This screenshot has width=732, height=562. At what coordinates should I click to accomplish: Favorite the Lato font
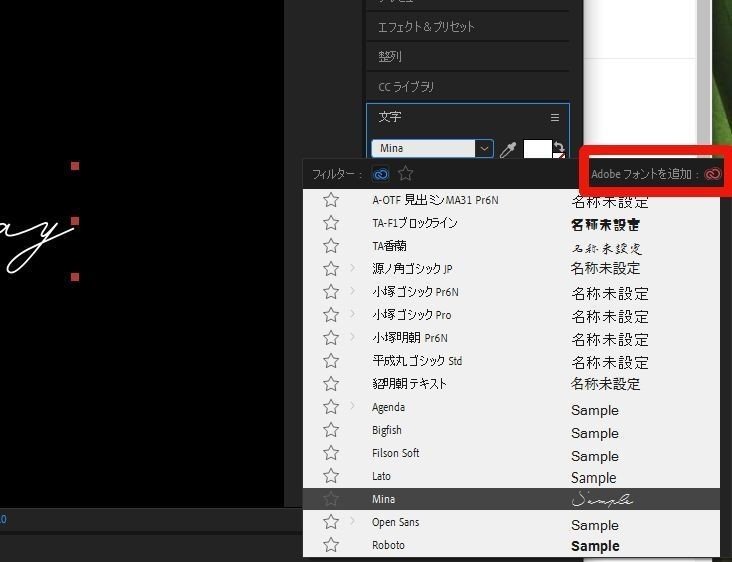[x=331, y=476]
